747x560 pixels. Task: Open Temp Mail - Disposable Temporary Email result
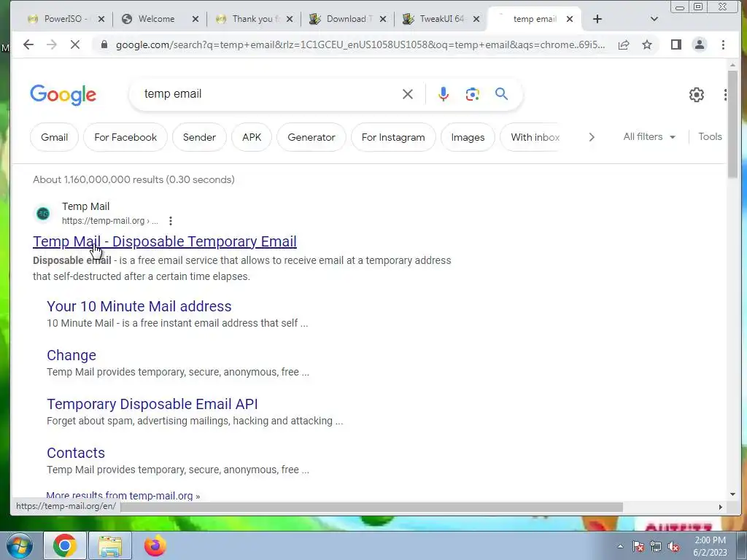[165, 241]
